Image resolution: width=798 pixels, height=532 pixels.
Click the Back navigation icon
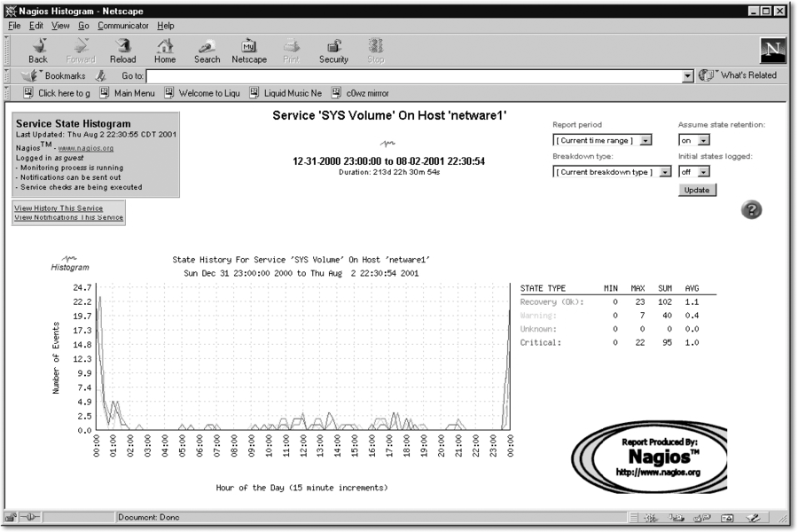click(38, 46)
